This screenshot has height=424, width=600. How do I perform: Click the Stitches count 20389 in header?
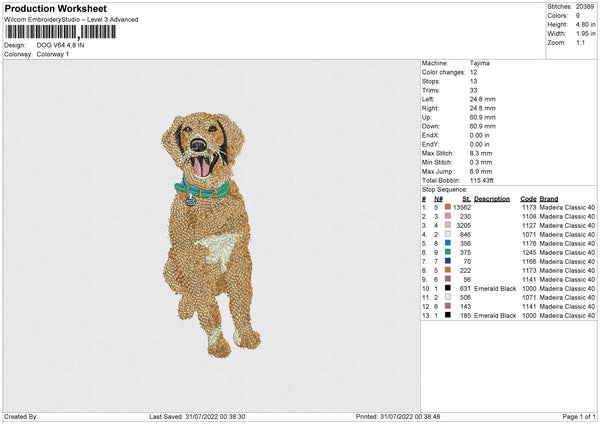coord(586,6)
